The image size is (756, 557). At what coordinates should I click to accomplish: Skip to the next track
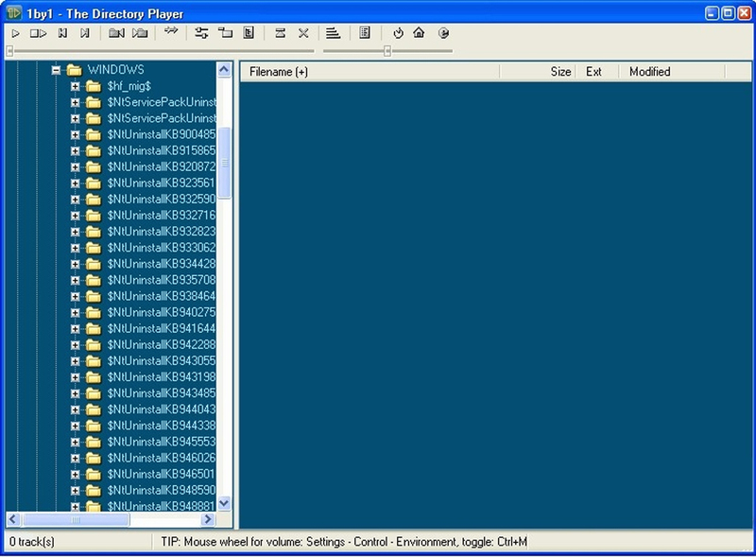85,33
